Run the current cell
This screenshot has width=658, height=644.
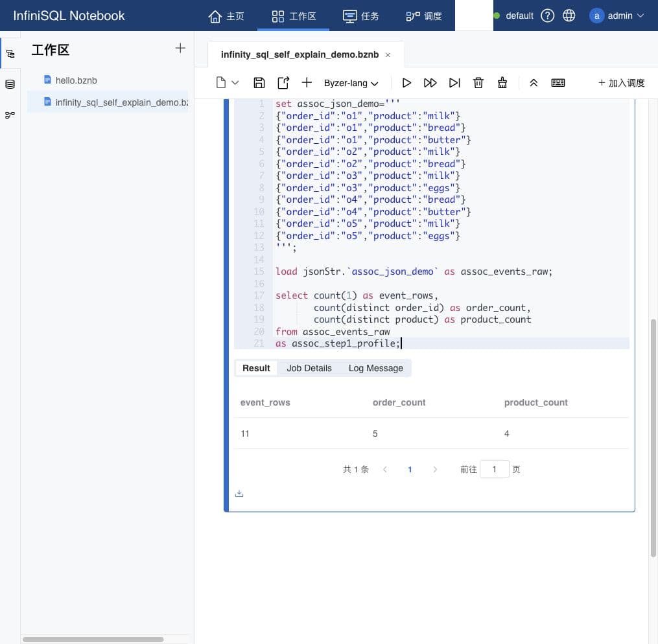coord(406,82)
